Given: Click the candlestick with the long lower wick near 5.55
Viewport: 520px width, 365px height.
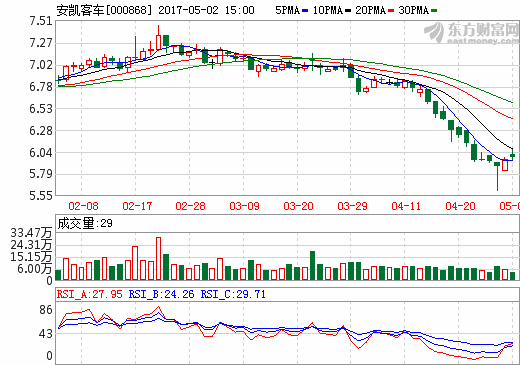Looking at the screenshot, I should pyautogui.click(x=497, y=176).
